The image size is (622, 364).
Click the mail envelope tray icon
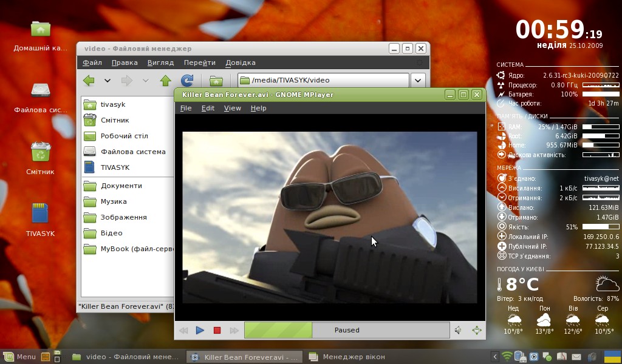[576, 357]
